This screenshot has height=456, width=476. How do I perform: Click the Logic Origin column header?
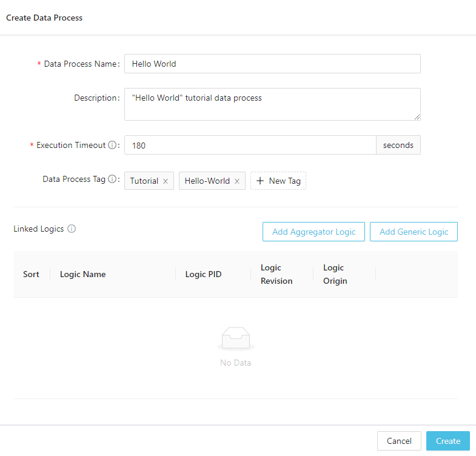point(335,275)
